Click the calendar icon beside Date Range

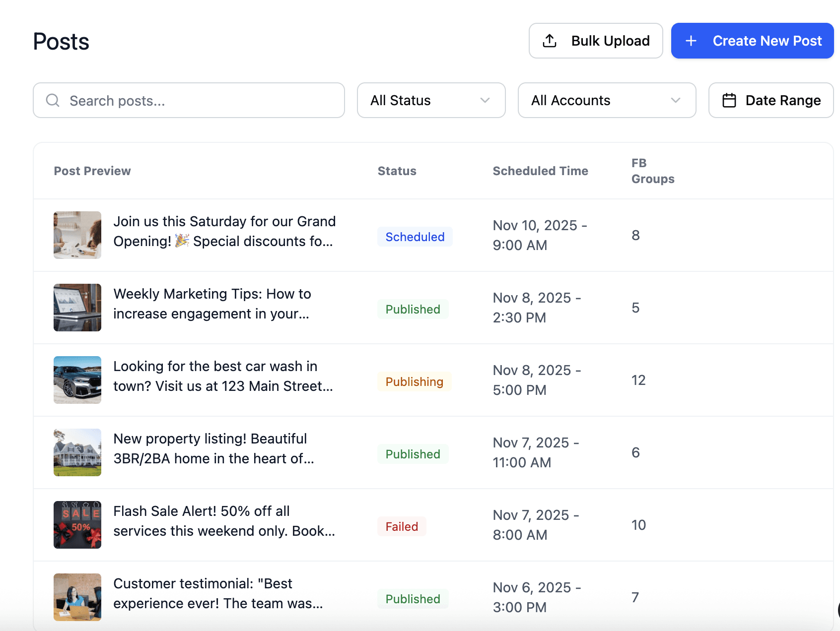tap(729, 101)
